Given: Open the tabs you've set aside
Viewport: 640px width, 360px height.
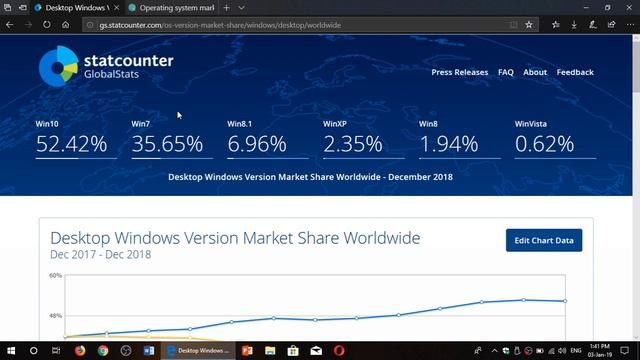Looking at the screenshot, I should point(7,7).
